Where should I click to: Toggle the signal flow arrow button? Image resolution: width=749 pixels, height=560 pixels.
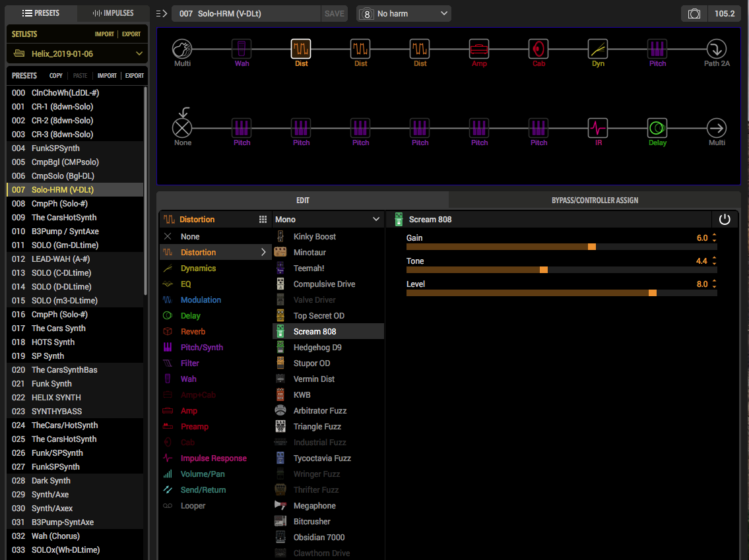pos(162,13)
